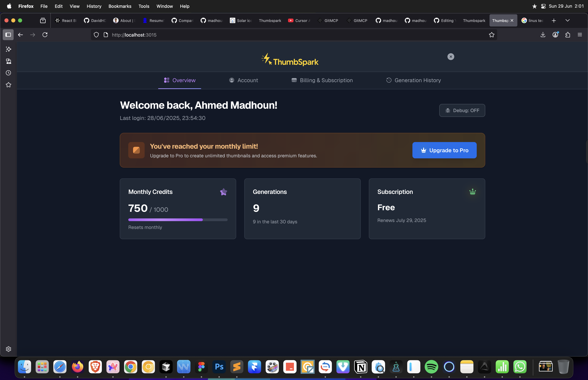Close the ThumbSpark dashboard with the X button

[x=451, y=57]
